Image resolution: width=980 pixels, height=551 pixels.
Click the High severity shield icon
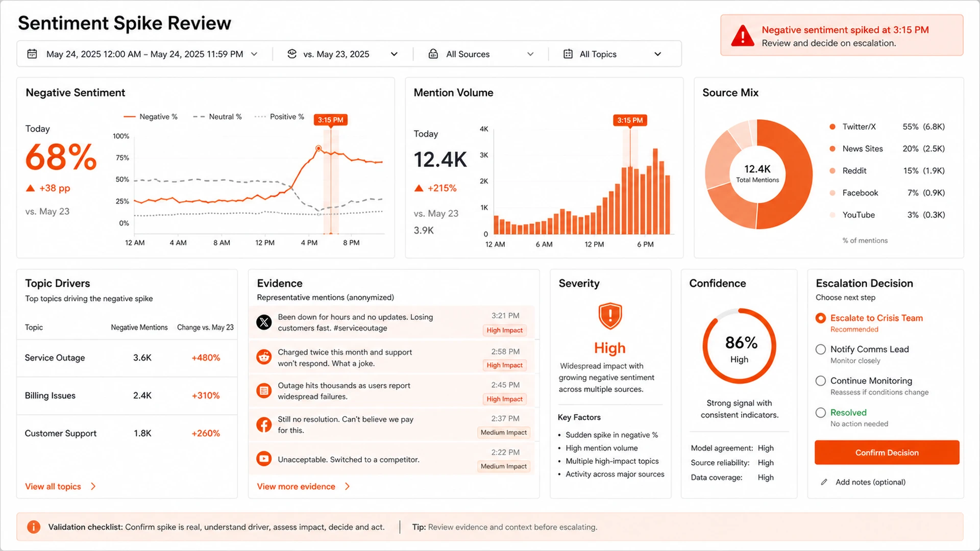610,316
